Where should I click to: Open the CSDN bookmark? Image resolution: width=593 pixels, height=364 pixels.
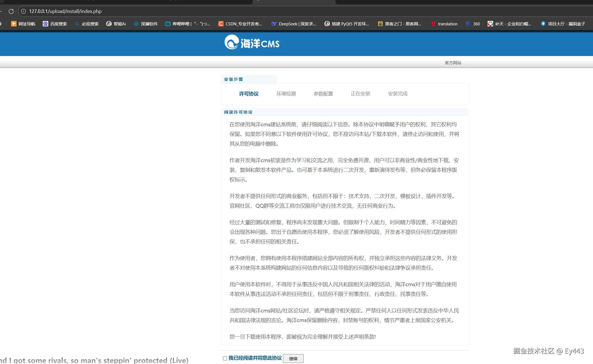click(240, 24)
